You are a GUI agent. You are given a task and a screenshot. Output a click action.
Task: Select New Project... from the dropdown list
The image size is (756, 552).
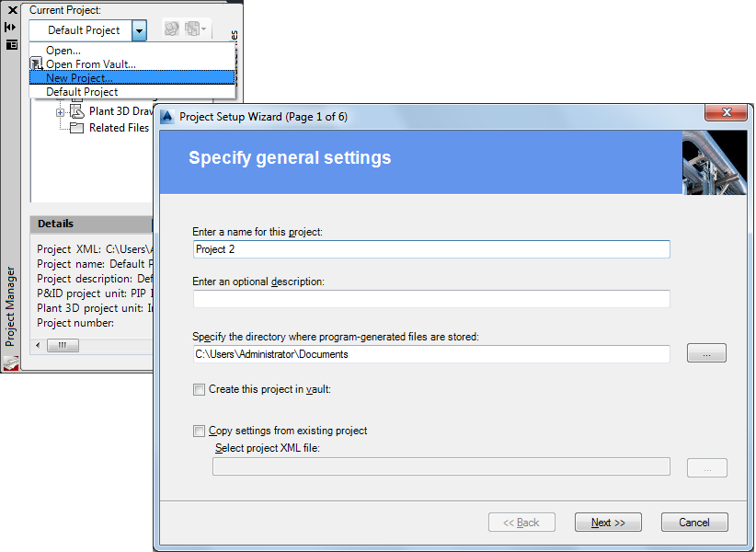[132, 77]
